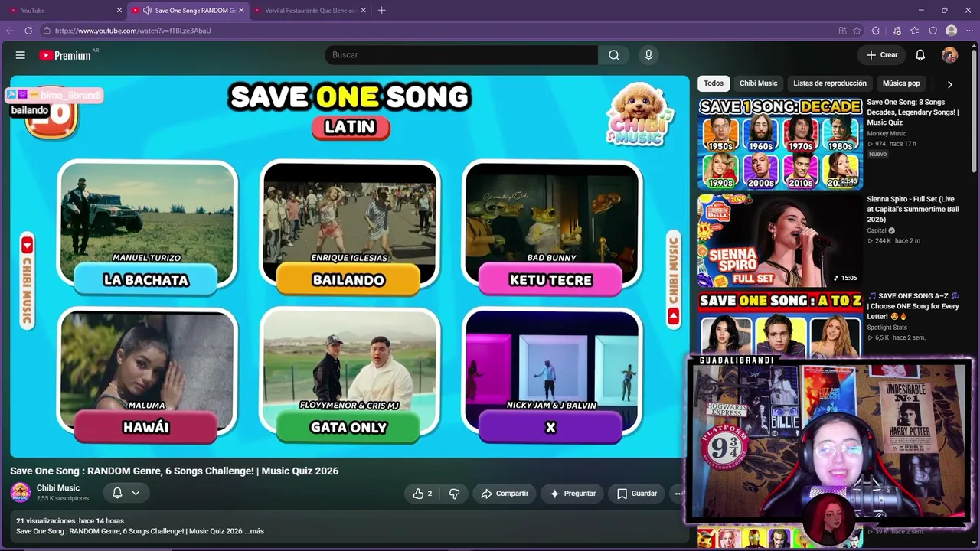
Task: Reload the current page
Action: pyautogui.click(x=28, y=31)
